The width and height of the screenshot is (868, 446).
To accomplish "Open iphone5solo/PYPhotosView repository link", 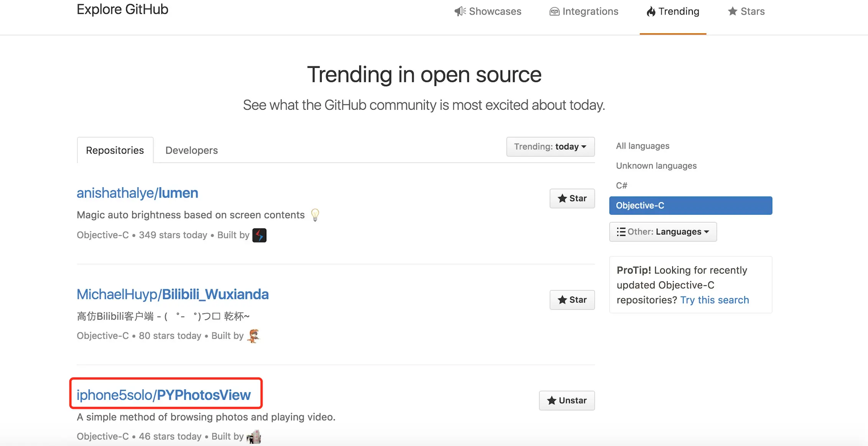I will pyautogui.click(x=164, y=395).
